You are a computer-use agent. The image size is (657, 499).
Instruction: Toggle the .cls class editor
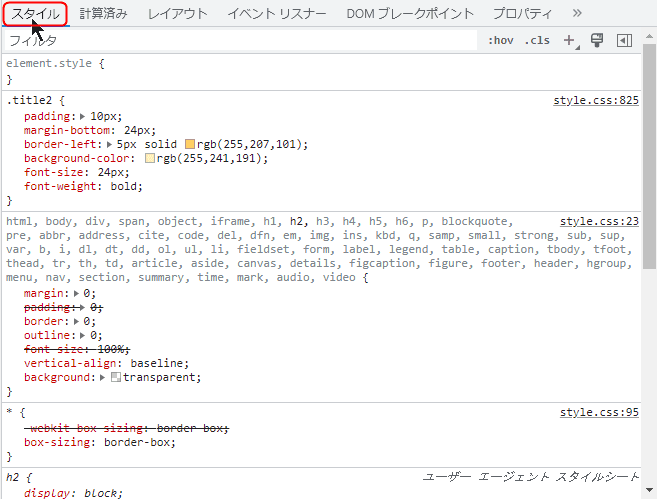(x=537, y=41)
